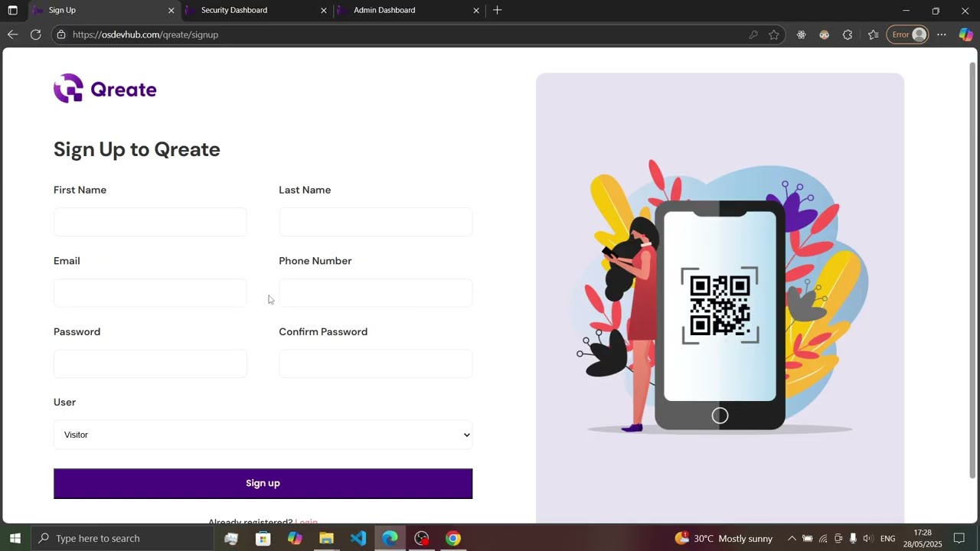Open the Windows Start menu
980x551 pixels.
[15, 538]
